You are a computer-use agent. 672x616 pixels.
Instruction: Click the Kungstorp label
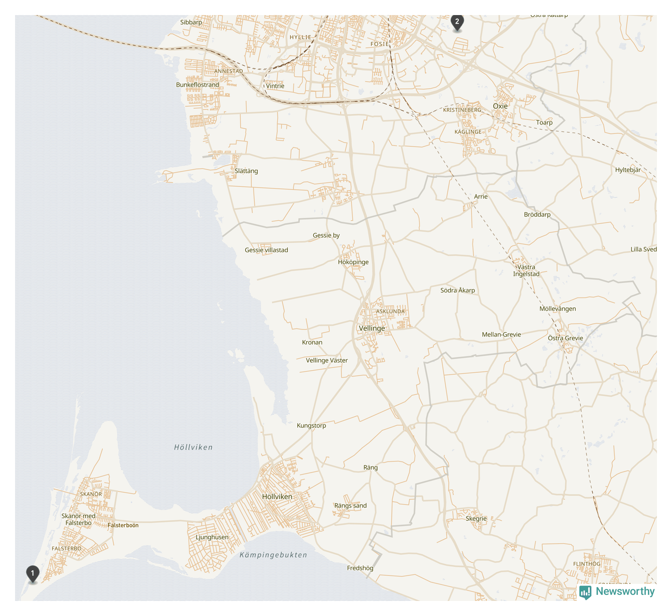[311, 426]
